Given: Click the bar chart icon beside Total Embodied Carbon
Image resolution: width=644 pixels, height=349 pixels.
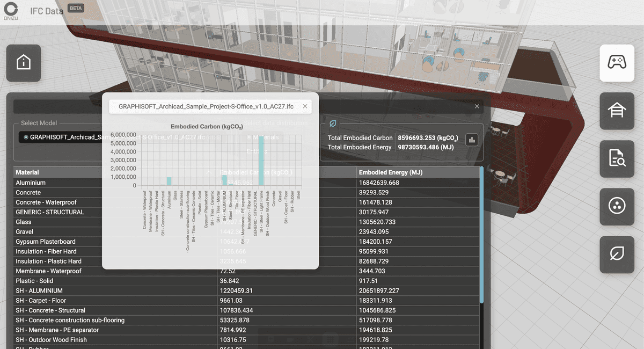Looking at the screenshot, I should [x=471, y=139].
